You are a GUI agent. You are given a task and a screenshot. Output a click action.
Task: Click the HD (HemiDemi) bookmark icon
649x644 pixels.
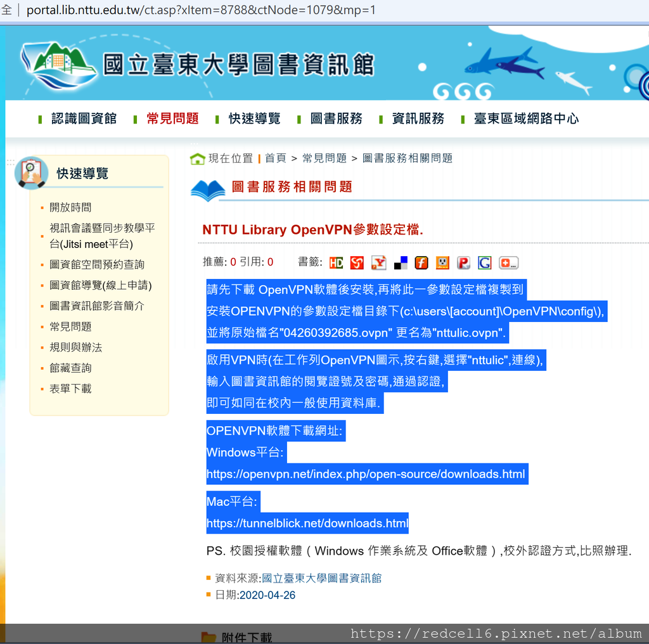(336, 263)
